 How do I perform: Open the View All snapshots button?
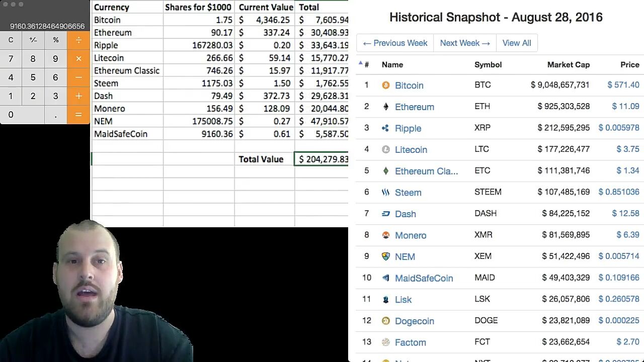[x=517, y=43]
